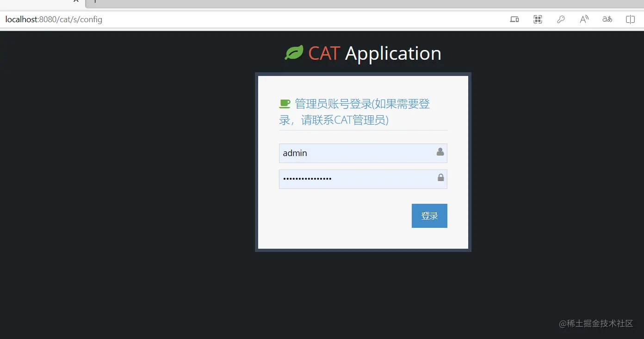Click the apps grid icon in address bar

(x=538, y=19)
